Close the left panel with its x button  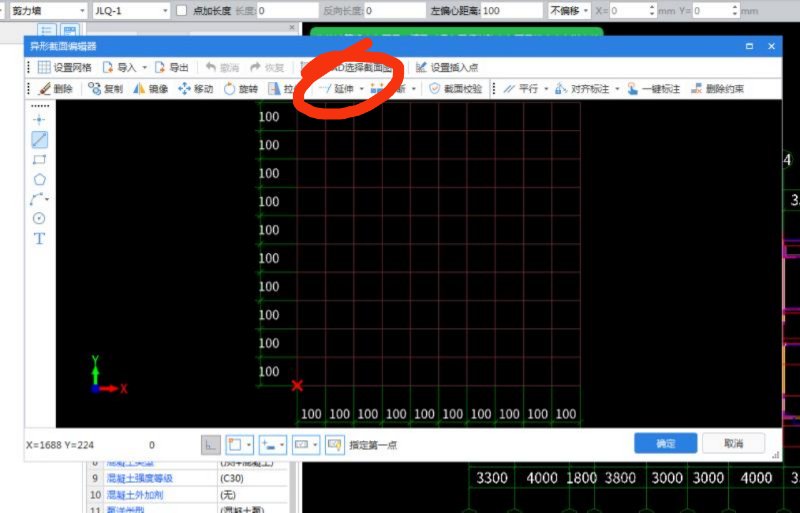point(292,28)
